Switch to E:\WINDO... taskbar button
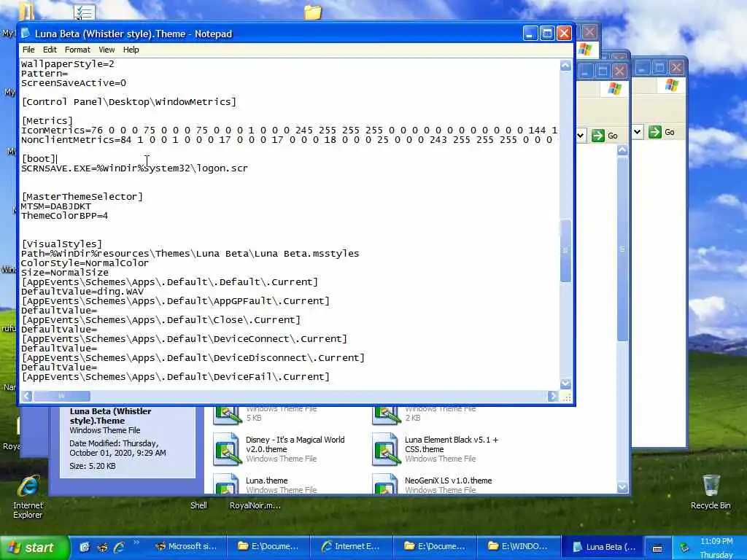Image resolution: width=747 pixels, height=560 pixels. [x=519, y=547]
